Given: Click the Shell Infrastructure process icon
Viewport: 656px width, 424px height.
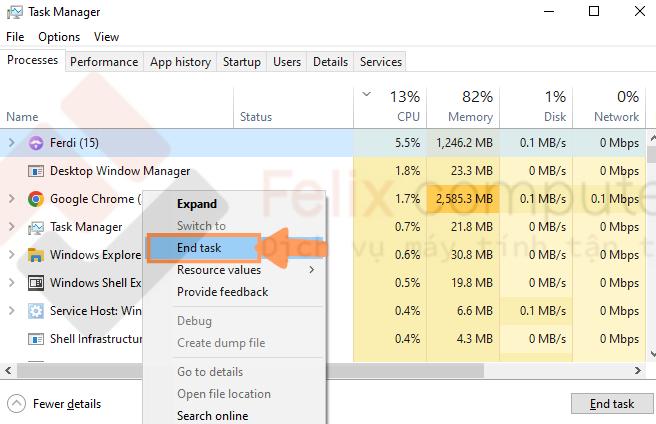Looking at the screenshot, I should point(35,339).
